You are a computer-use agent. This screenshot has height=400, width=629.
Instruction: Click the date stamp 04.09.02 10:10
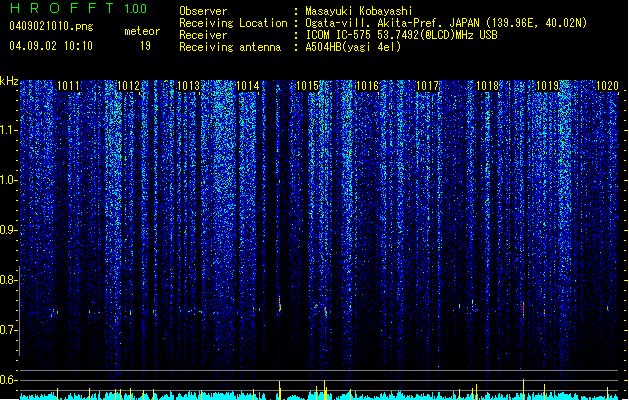pyautogui.click(x=51, y=45)
